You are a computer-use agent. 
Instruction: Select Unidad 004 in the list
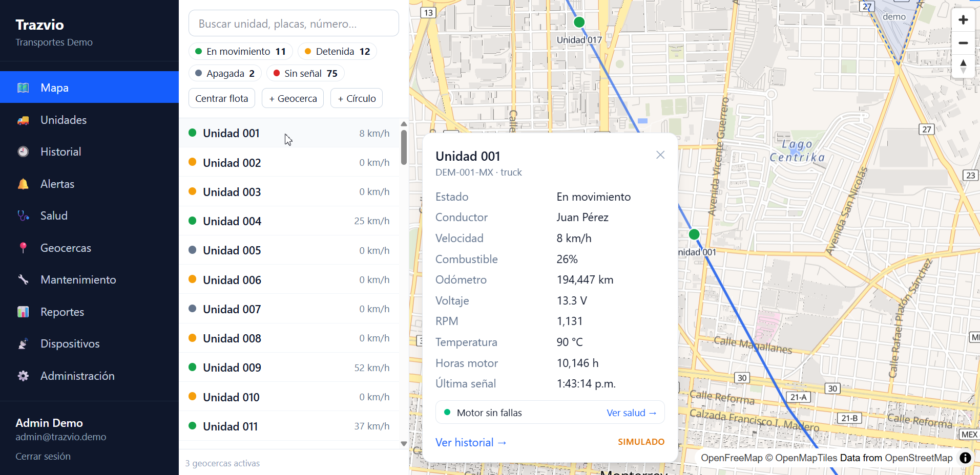click(x=289, y=221)
